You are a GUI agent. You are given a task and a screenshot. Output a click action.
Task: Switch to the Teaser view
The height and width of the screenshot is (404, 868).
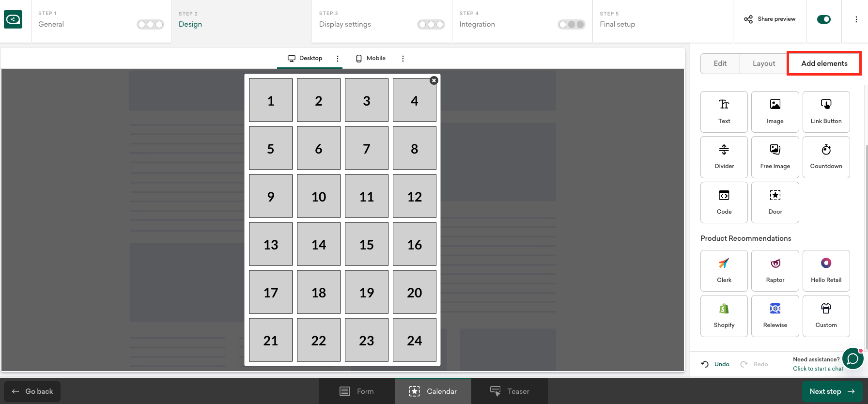click(510, 391)
